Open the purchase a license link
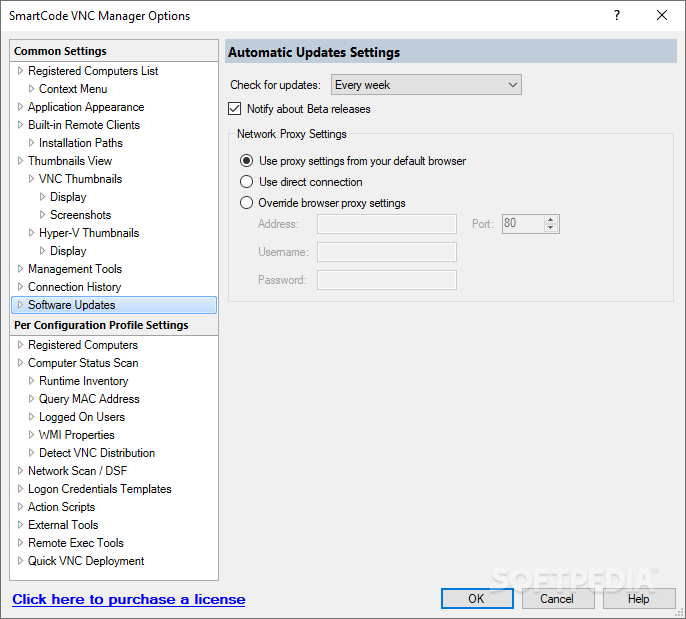 129,599
